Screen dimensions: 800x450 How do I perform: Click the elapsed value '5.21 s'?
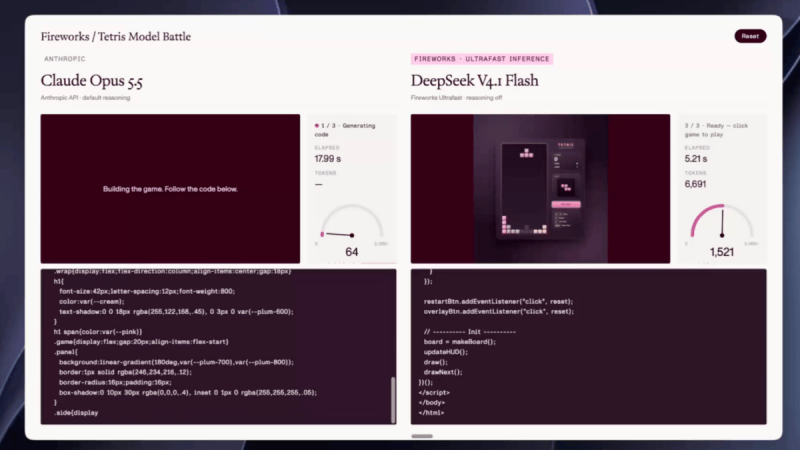pyautogui.click(x=696, y=159)
